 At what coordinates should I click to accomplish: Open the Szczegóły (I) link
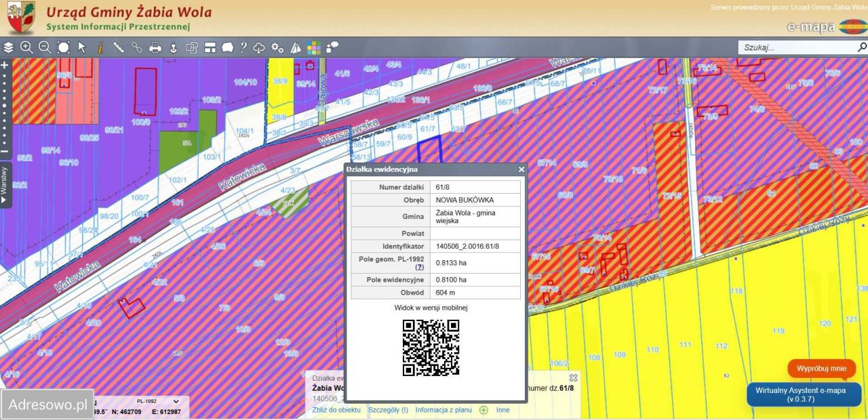pyautogui.click(x=388, y=410)
